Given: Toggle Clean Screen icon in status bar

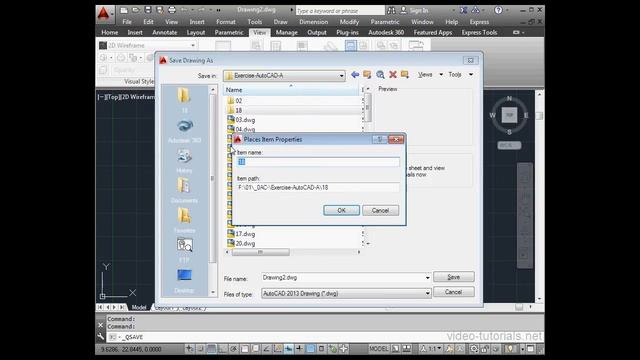Looking at the screenshot, I should 530,349.
